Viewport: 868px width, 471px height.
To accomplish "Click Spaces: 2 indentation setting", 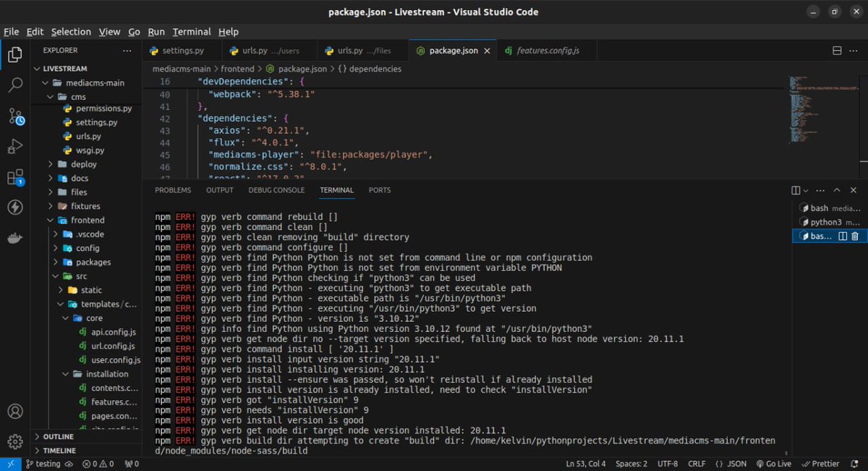I will click(631, 464).
